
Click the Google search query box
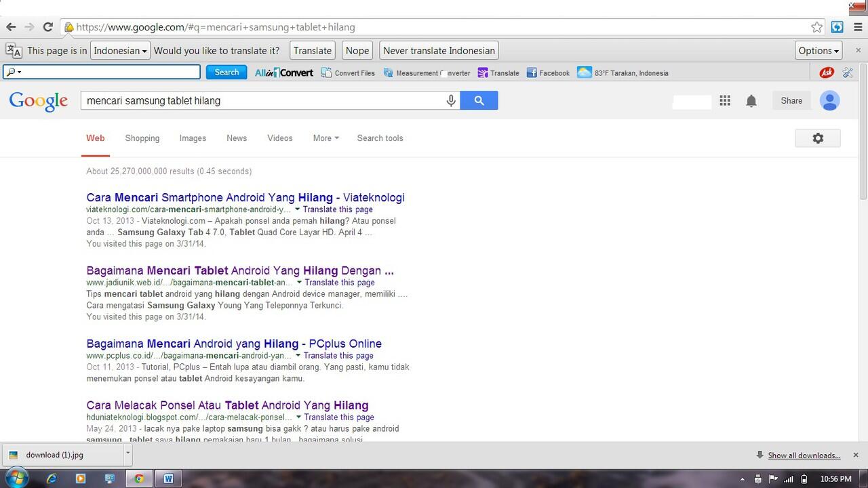click(x=263, y=100)
